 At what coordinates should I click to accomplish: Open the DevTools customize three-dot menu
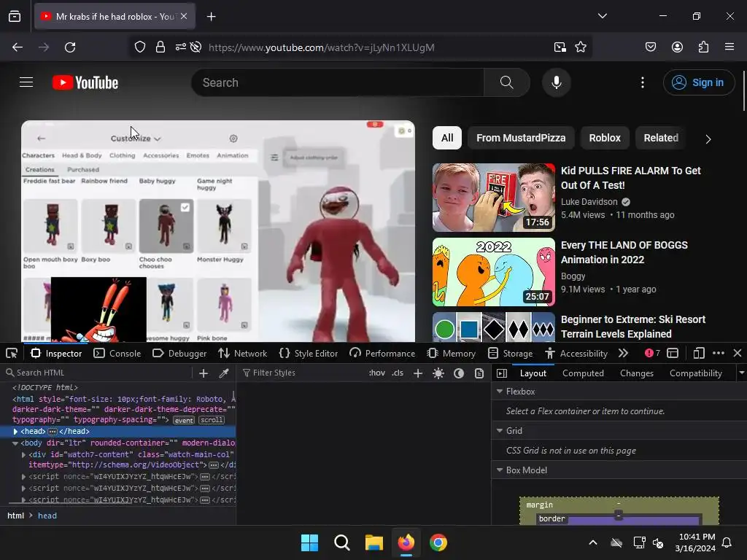(719, 354)
